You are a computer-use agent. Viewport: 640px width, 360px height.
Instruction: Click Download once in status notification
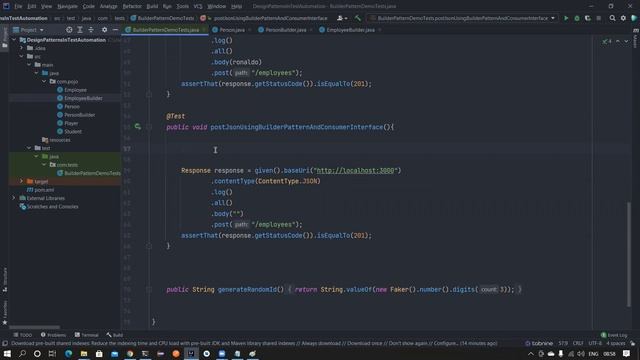pyautogui.click(x=365, y=343)
